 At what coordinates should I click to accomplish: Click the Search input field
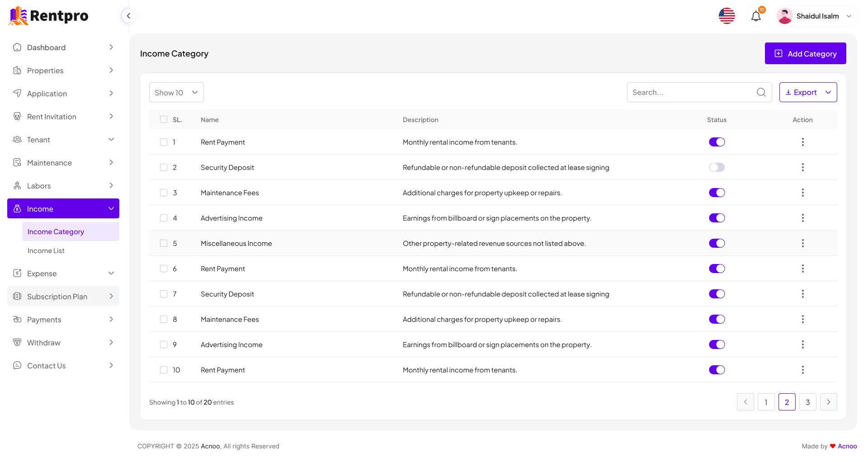(692, 92)
